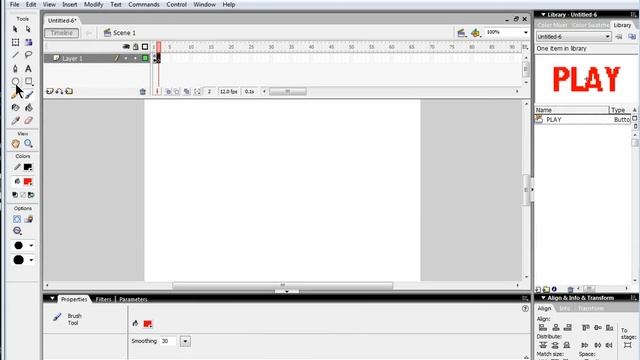Open the brush size dropdown

(31, 246)
